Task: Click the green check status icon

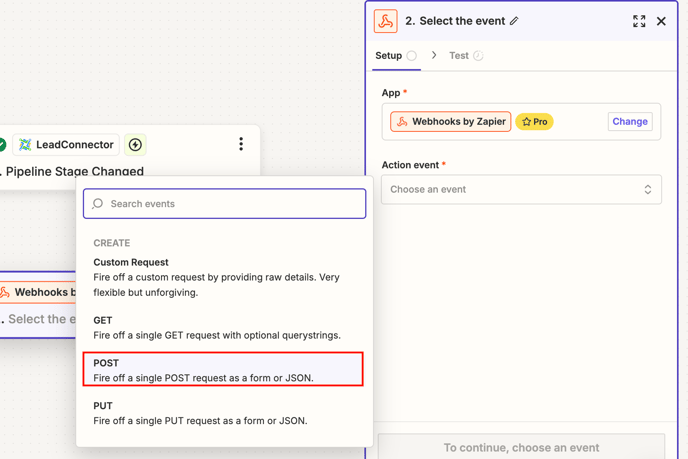Action: click(2, 144)
